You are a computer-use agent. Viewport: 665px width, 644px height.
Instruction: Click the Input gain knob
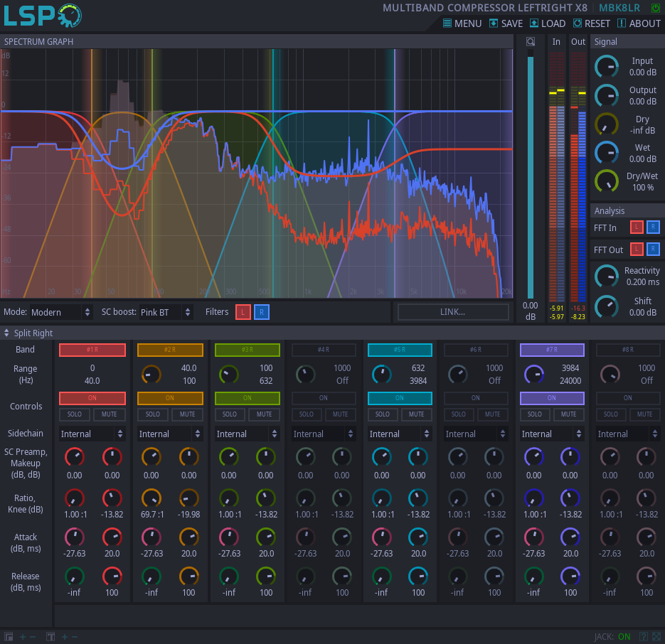[607, 67]
